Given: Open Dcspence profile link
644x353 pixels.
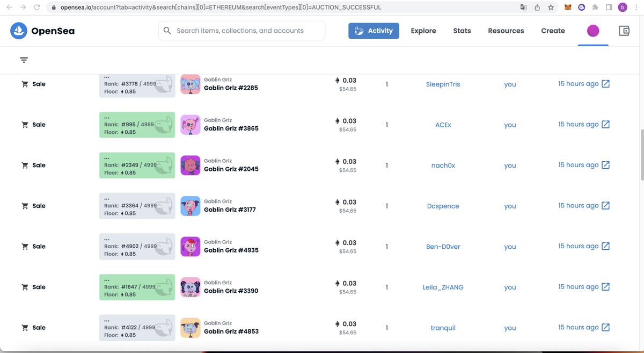Looking at the screenshot, I should (443, 206).
